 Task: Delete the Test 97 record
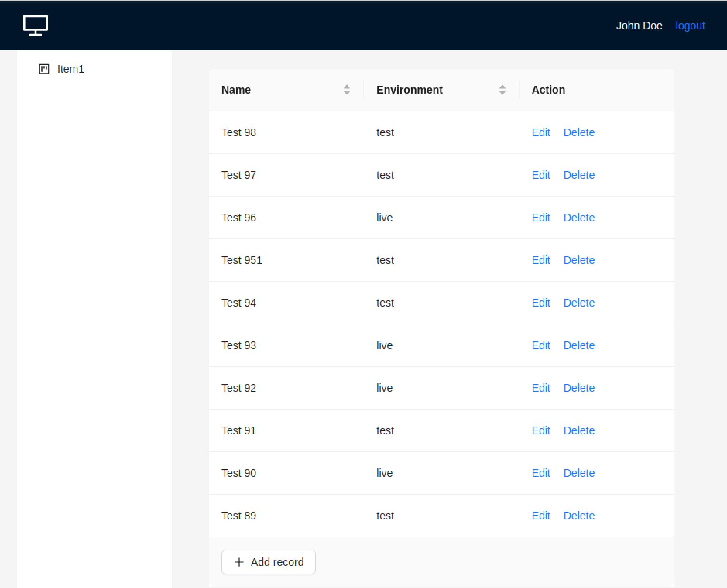579,175
